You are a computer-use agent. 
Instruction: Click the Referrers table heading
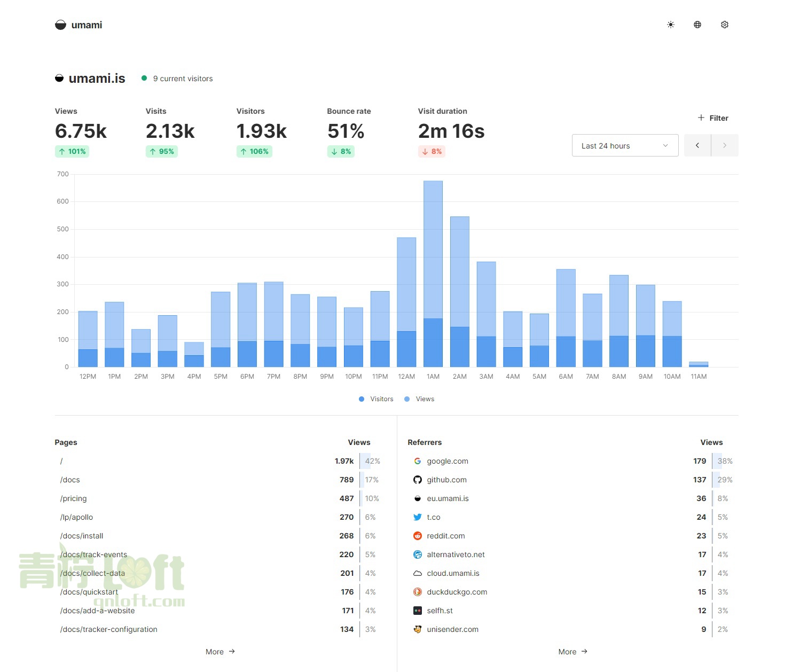click(425, 442)
